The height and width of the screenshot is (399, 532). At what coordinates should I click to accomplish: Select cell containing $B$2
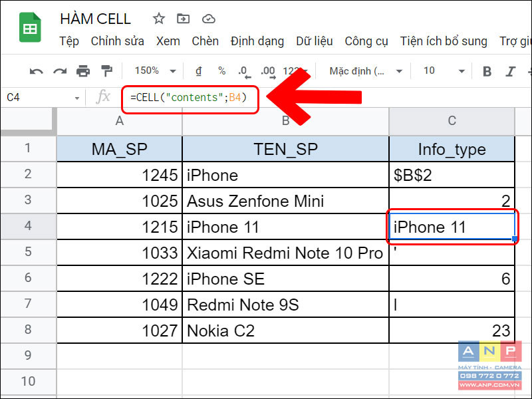[x=452, y=175]
